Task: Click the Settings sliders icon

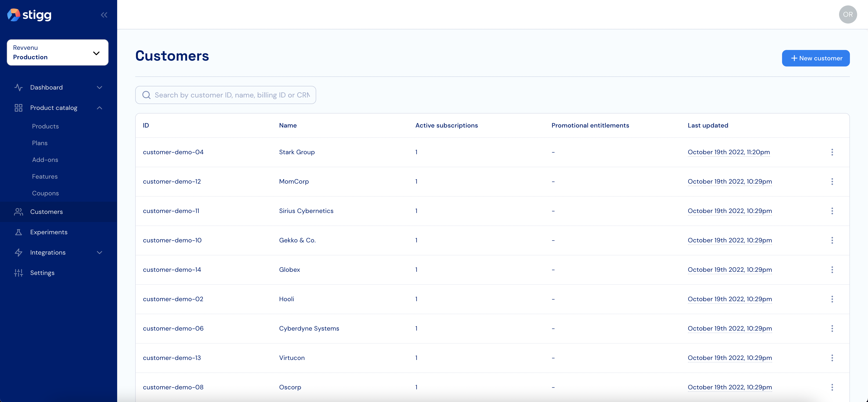Action: click(19, 273)
